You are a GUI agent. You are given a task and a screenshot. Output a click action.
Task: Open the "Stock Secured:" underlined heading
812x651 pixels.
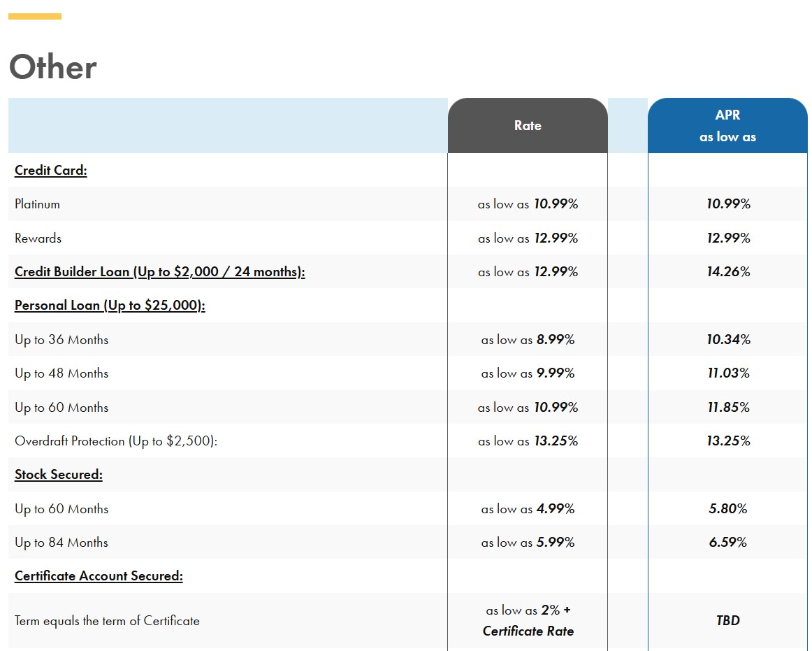[59, 475]
